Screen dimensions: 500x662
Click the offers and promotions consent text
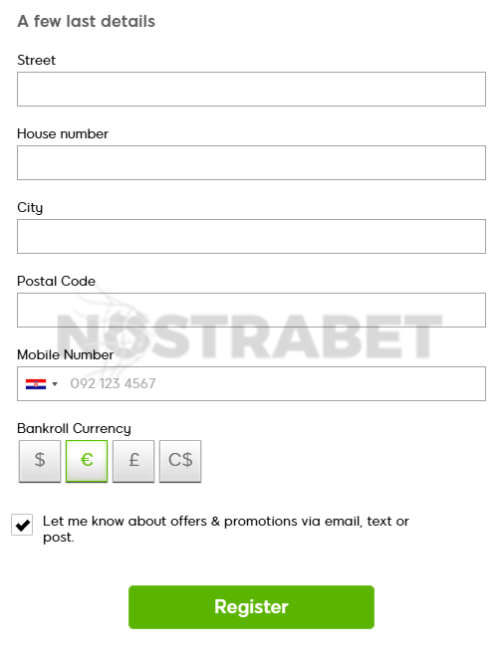(x=226, y=529)
